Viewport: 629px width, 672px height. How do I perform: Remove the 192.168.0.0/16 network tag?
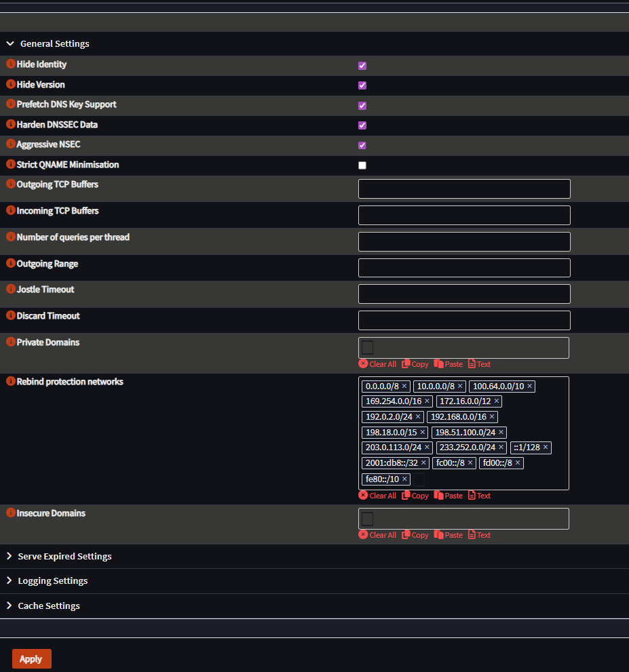(x=493, y=416)
